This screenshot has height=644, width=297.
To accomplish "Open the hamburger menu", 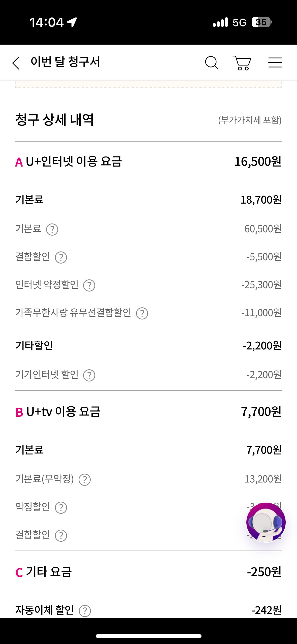I will [x=275, y=62].
